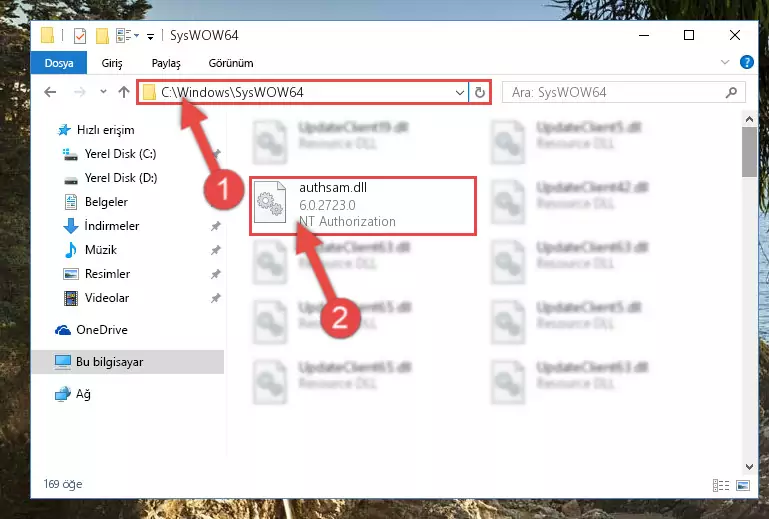
Task: Switch to large thumbnails view icon
Action: [743, 485]
